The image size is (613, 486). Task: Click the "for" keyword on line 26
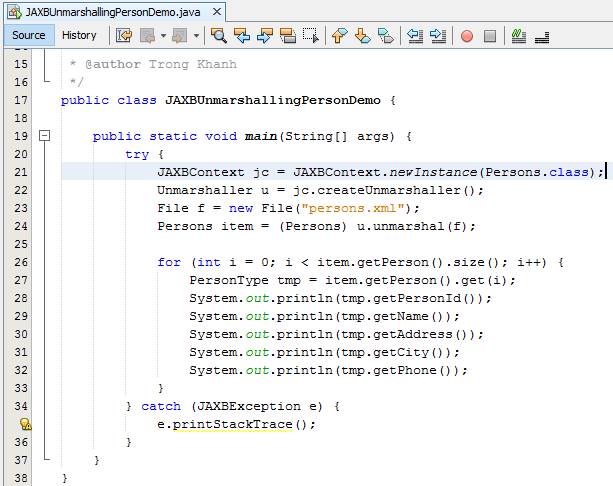pyautogui.click(x=169, y=262)
